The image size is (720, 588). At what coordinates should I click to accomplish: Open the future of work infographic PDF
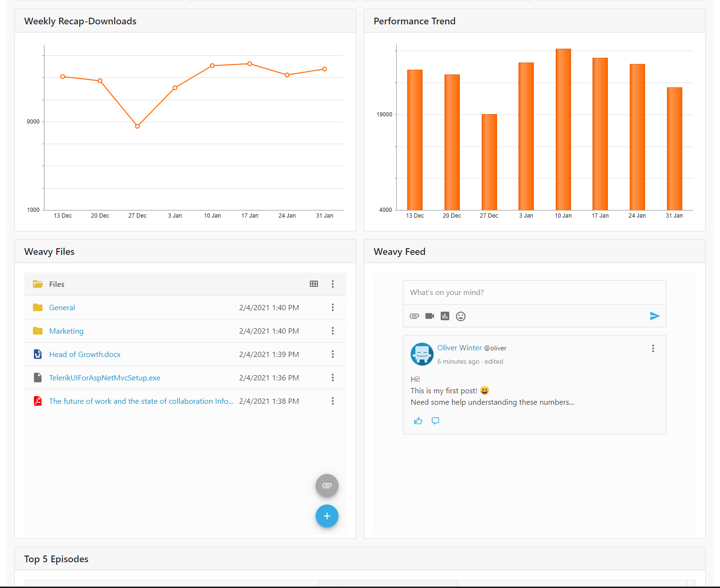coord(141,401)
